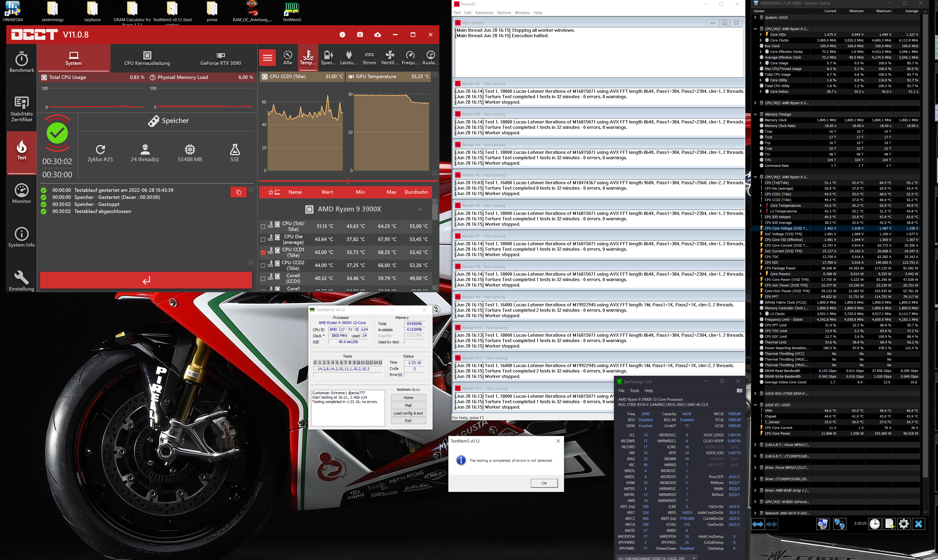The image size is (938, 560).
Task: Click OK in TestMem5 dialog
Action: (544, 483)
